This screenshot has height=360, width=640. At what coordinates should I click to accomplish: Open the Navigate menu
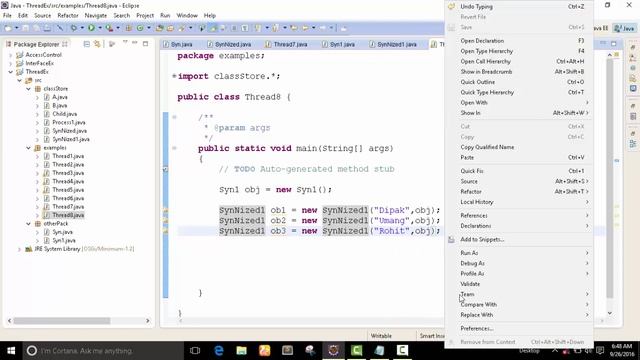pos(96,16)
